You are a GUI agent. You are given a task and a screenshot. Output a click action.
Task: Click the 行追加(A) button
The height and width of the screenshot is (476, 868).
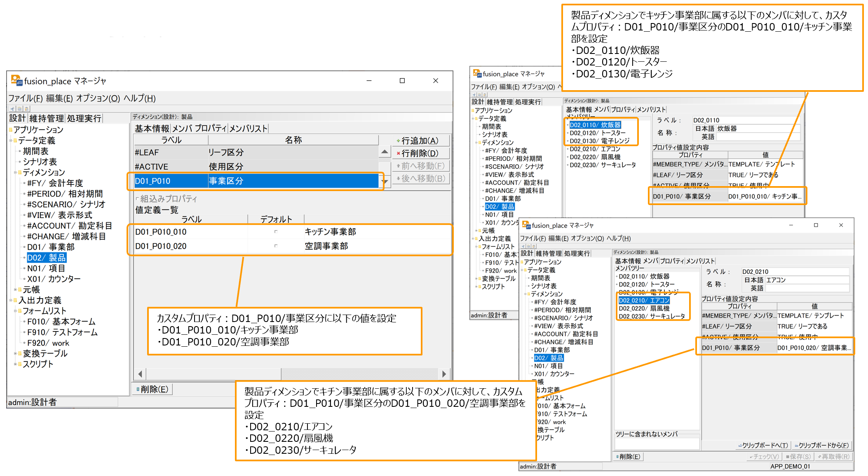coord(421,141)
